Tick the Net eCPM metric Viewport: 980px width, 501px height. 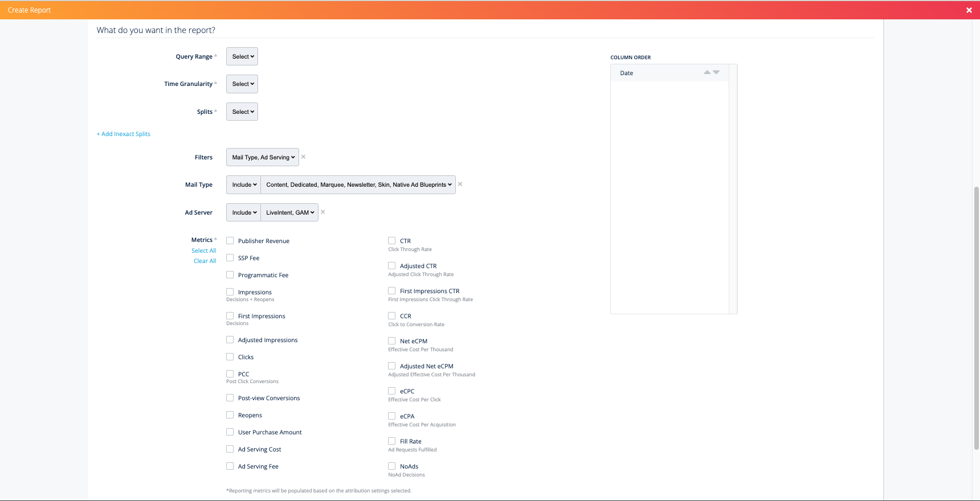(392, 341)
